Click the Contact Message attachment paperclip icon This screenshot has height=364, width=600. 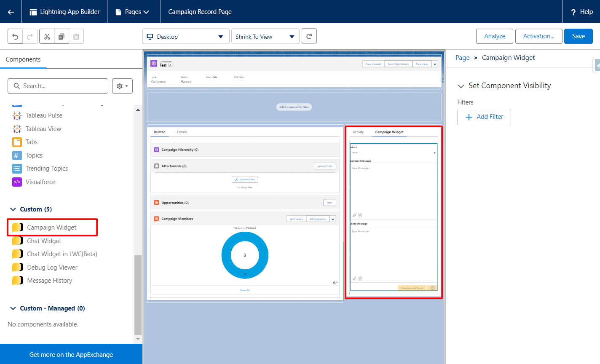click(x=354, y=215)
